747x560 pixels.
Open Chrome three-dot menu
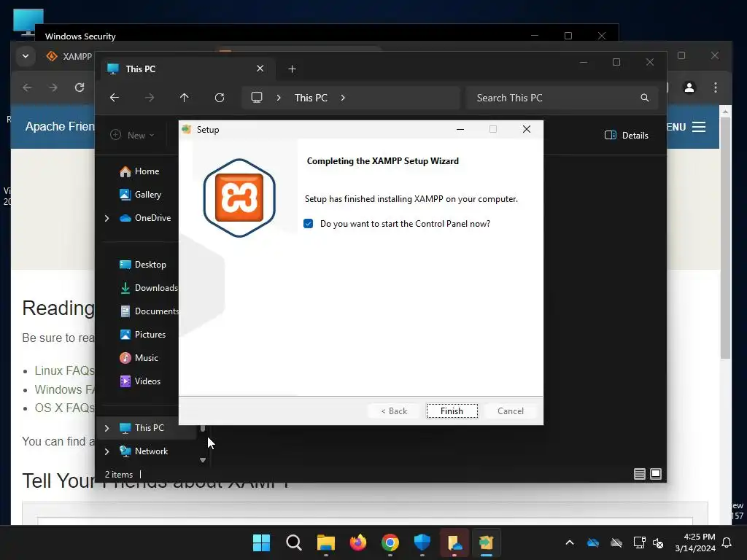(715, 87)
